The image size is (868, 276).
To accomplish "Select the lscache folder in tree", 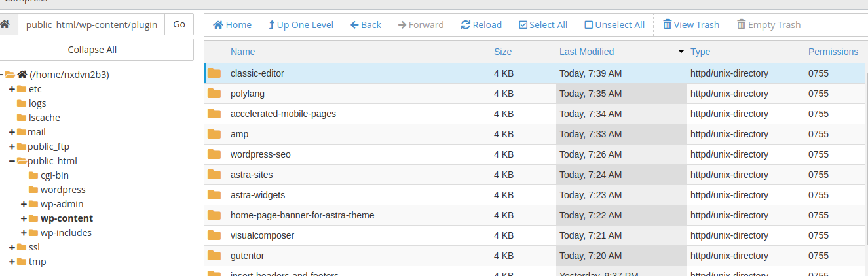I will [x=45, y=118].
